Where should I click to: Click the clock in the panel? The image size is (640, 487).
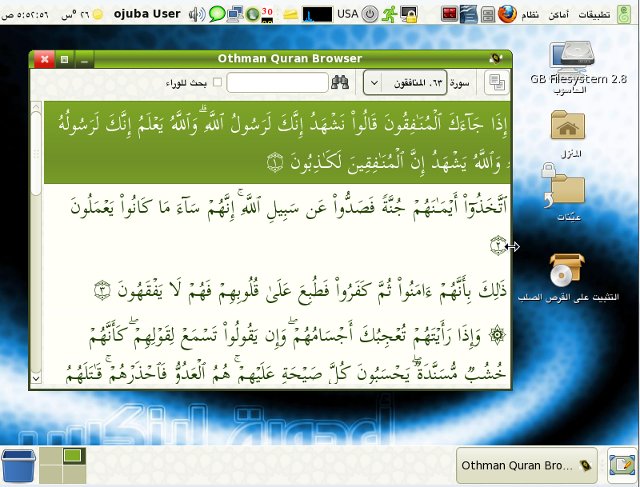(25, 15)
